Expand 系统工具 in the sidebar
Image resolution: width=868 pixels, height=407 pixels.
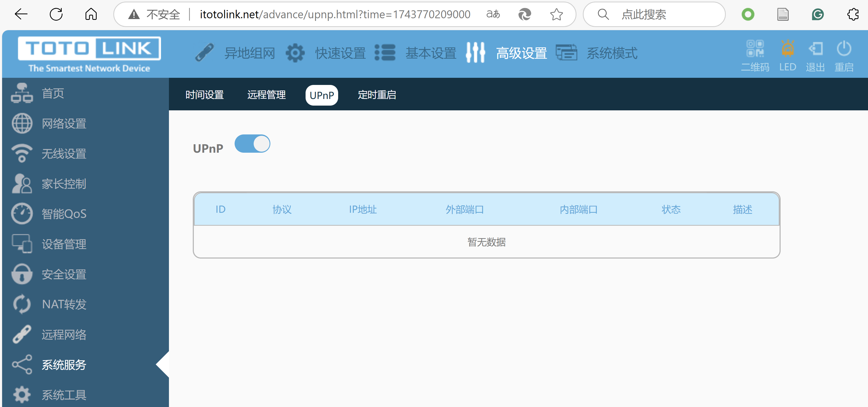click(x=64, y=395)
